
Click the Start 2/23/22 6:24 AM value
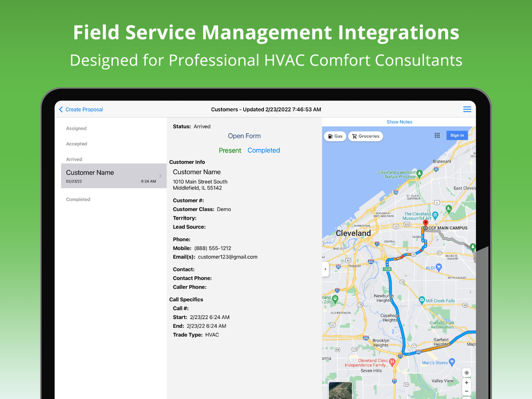coord(210,317)
